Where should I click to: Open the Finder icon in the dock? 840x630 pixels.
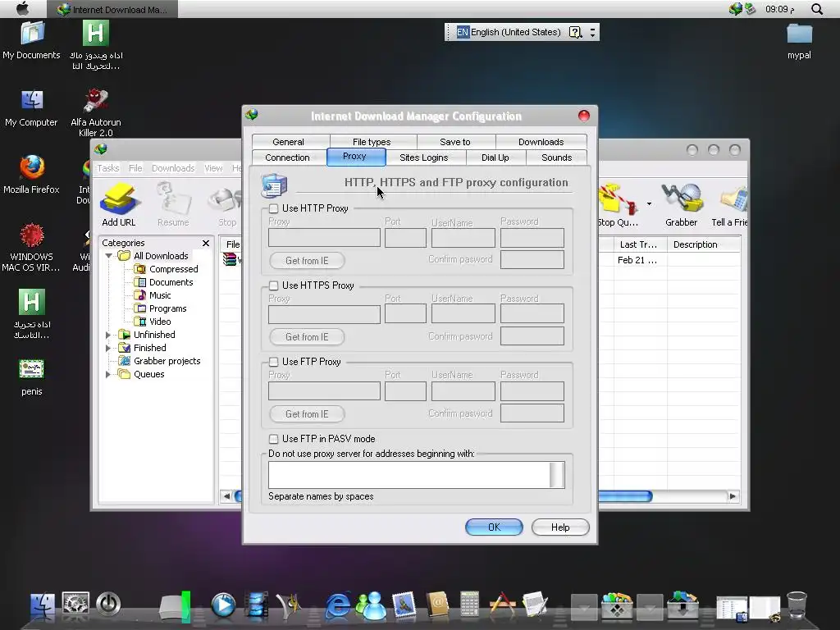(43, 606)
